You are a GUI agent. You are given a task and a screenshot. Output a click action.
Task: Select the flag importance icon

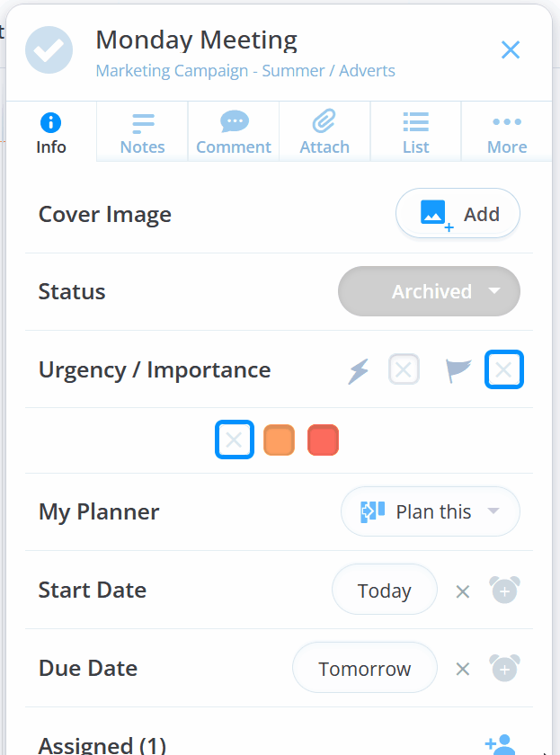pyautogui.click(x=458, y=369)
